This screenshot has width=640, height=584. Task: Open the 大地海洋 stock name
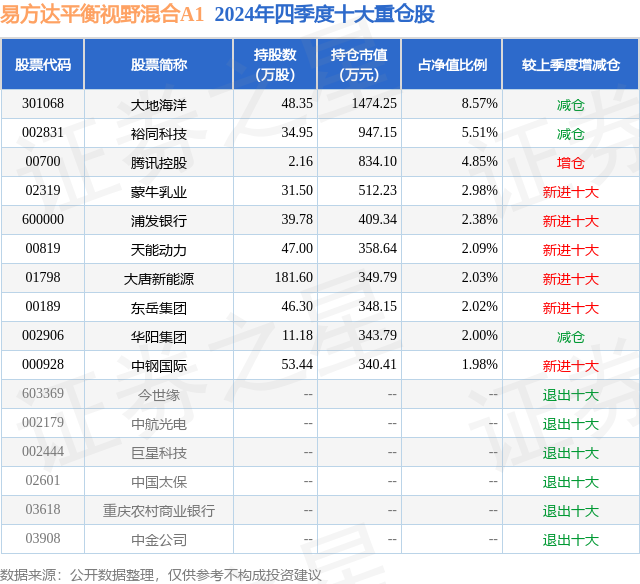coord(159,105)
